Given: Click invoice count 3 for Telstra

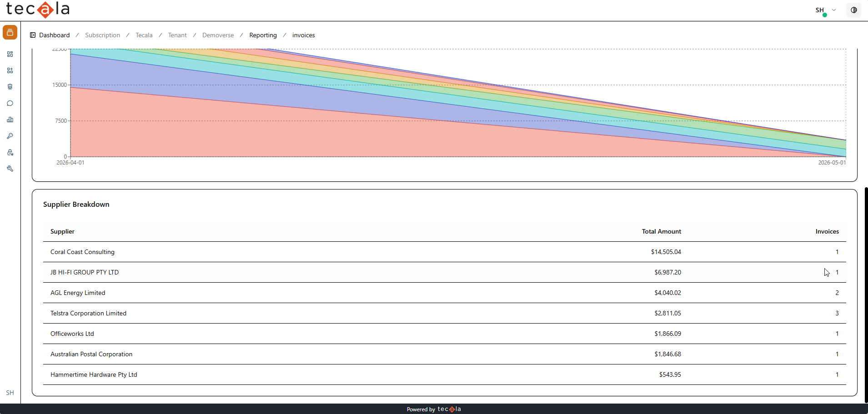Looking at the screenshot, I should coord(837,313).
